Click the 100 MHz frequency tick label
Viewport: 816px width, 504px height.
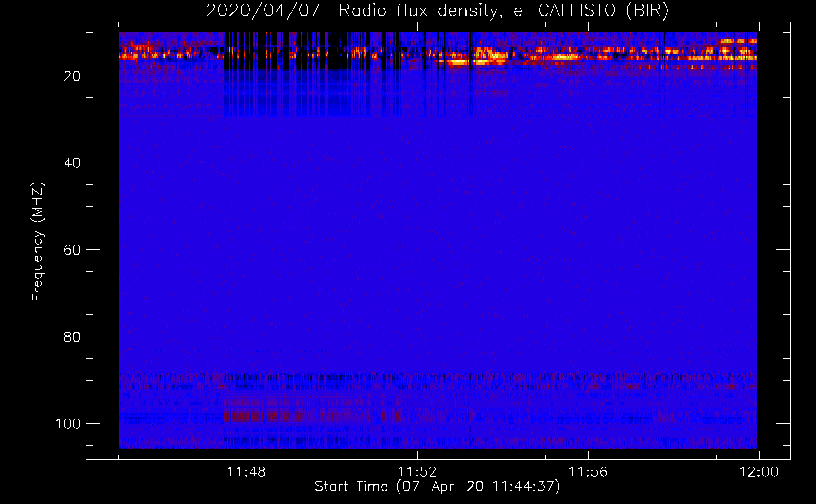(x=68, y=424)
